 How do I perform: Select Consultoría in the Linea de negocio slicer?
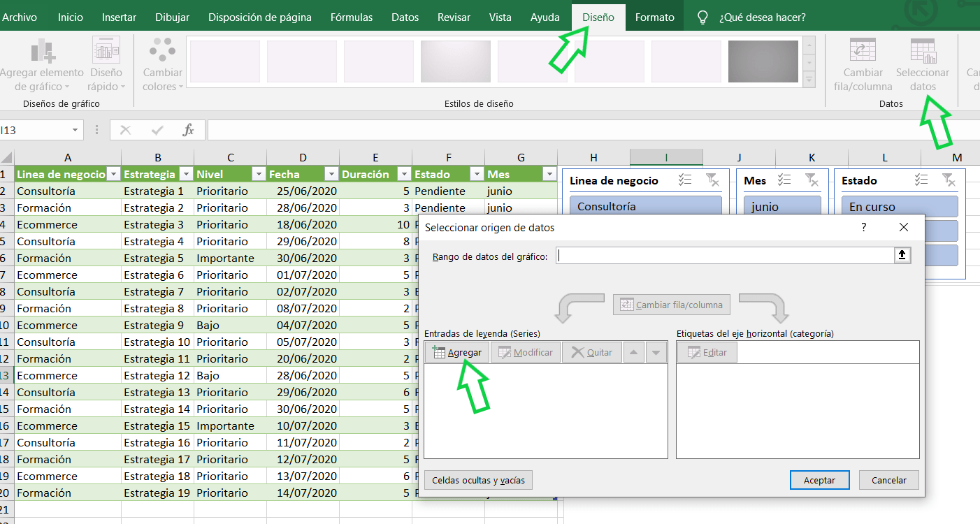[x=646, y=207]
